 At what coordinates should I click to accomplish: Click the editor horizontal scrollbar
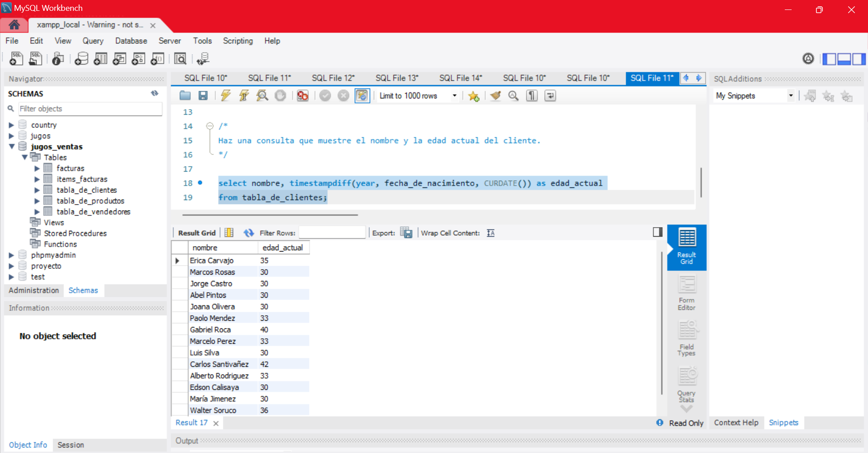point(270,215)
